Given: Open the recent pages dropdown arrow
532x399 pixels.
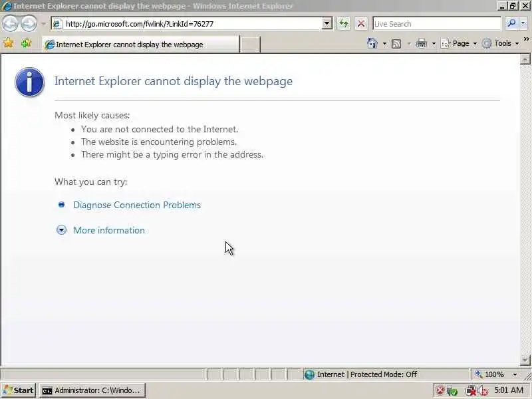Looking at the screenshot, I should (43, 24).
